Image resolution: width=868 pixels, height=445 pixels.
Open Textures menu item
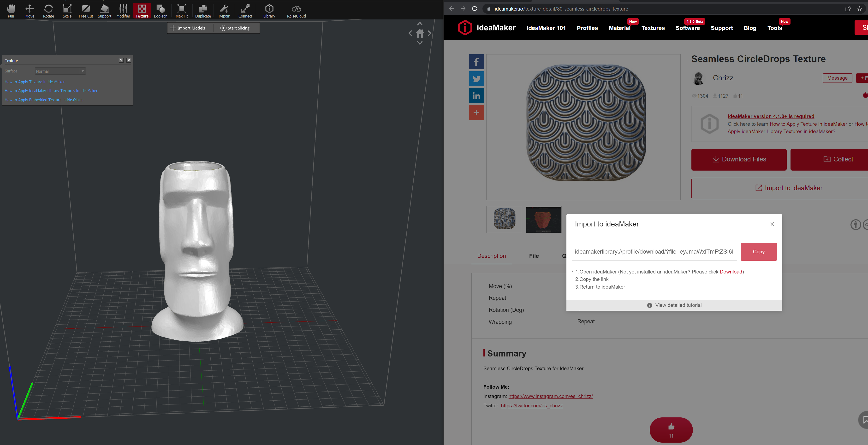pyautogui.click(x=653, y=28)
